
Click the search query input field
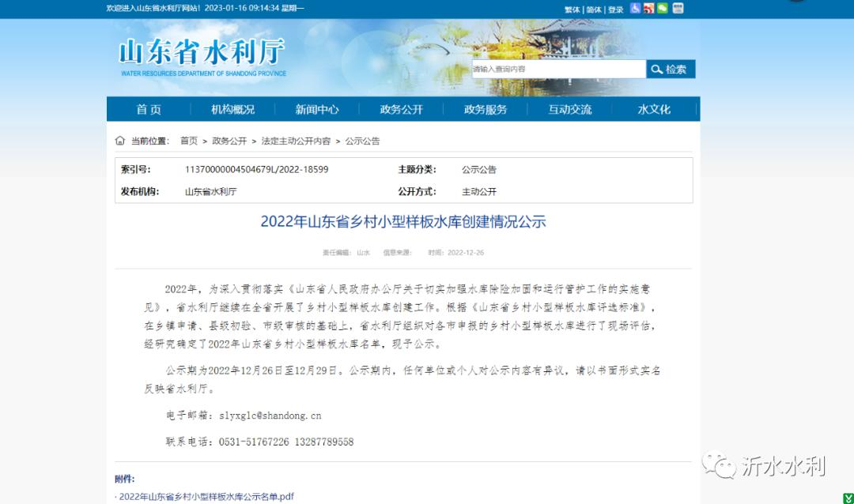tap(558, 70)
